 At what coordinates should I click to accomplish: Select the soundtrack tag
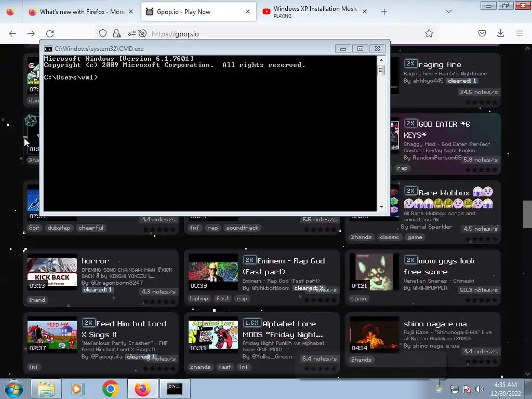[242, 228]
